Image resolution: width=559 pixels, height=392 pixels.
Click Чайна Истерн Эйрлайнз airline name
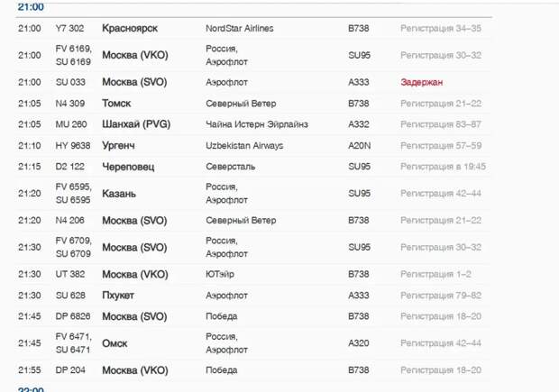257,124
